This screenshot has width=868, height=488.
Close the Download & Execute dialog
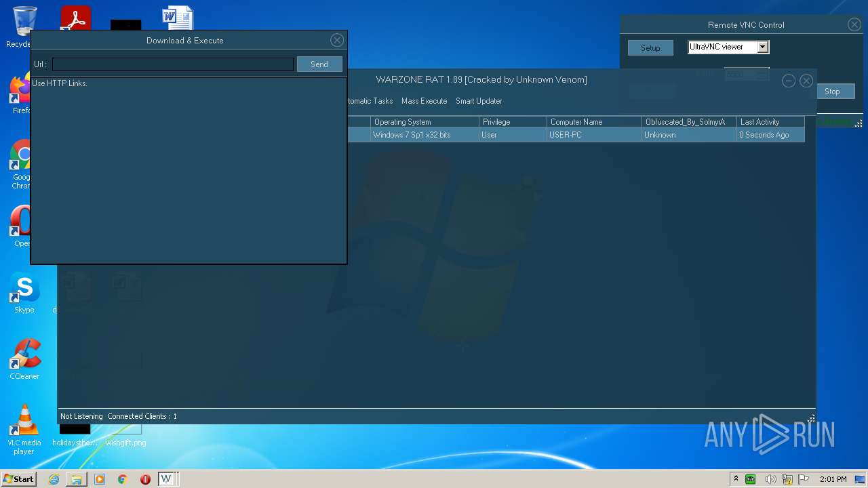[x=337, y=41]
